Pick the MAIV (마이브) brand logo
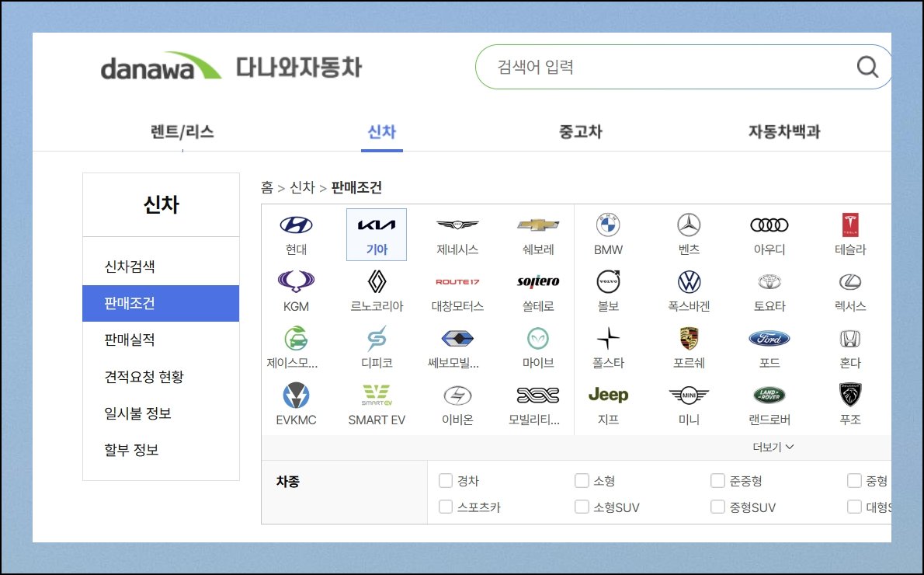This screenshot has height=575, width=924. [538, 338]
